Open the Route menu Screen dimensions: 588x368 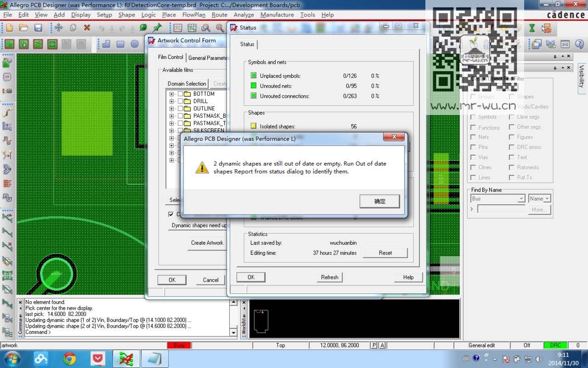pyautogui.click(x=219, y=15)
